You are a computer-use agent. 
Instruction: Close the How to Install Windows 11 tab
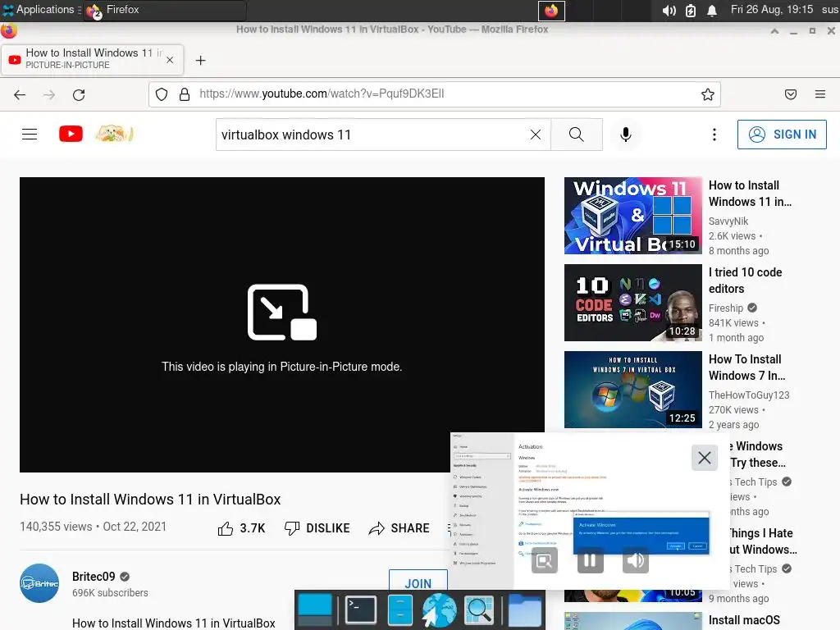[170, 60]
